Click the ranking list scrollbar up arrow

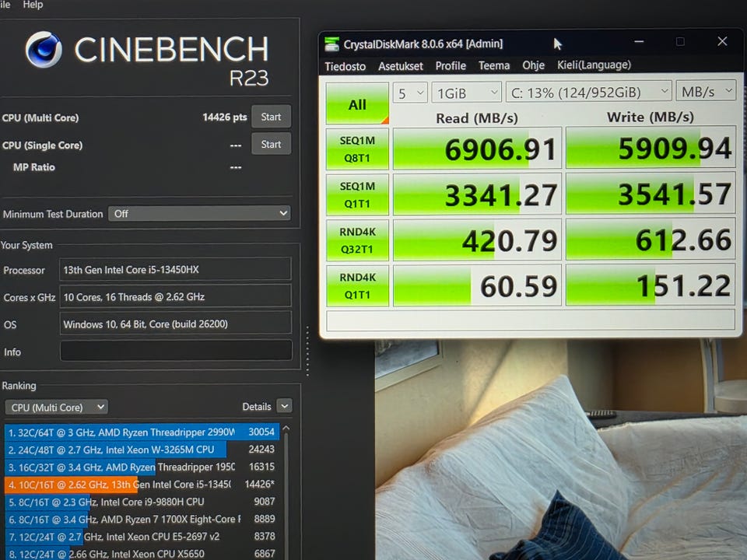(286, 429)
